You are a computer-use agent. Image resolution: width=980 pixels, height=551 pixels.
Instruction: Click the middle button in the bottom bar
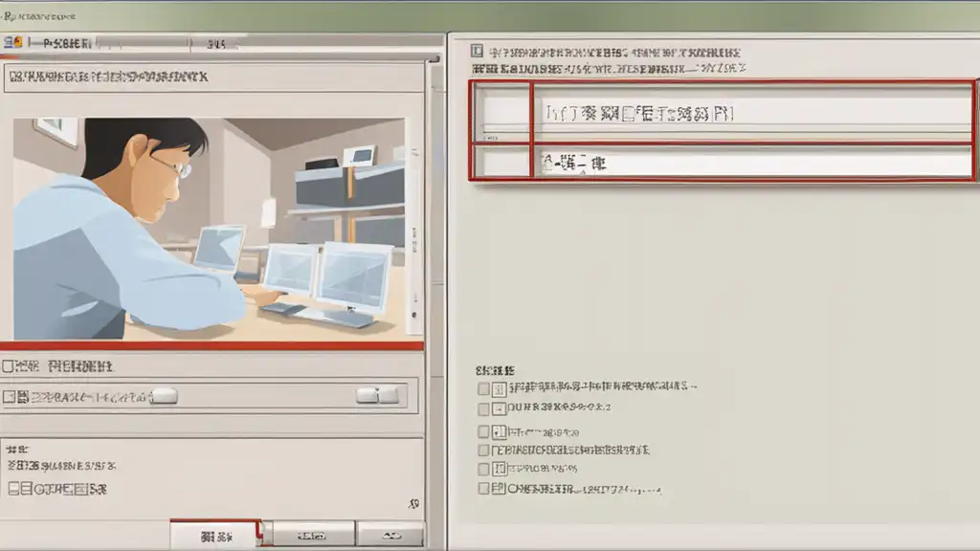pos(313,536)
